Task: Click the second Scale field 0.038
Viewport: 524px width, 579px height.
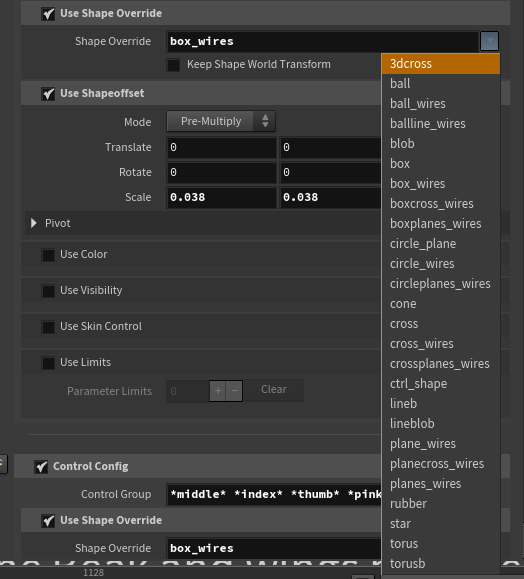Action: coord(331,198)
